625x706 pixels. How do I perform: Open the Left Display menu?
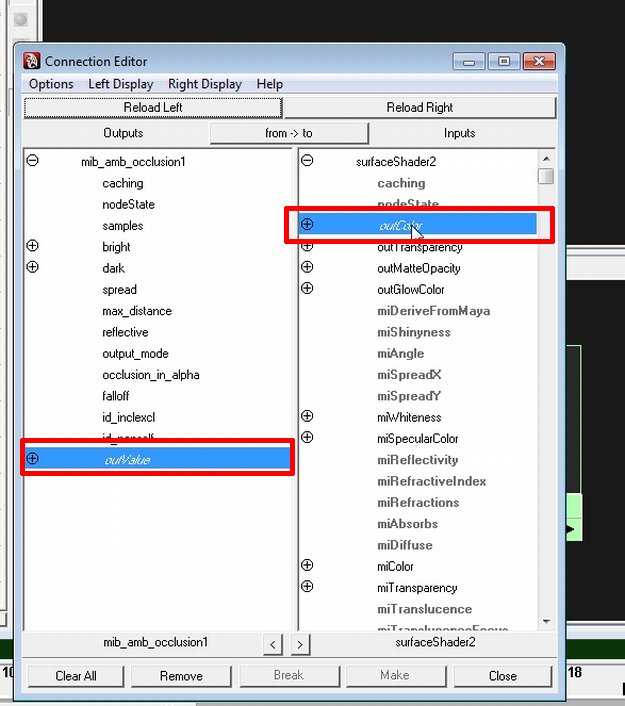point(121,84)
